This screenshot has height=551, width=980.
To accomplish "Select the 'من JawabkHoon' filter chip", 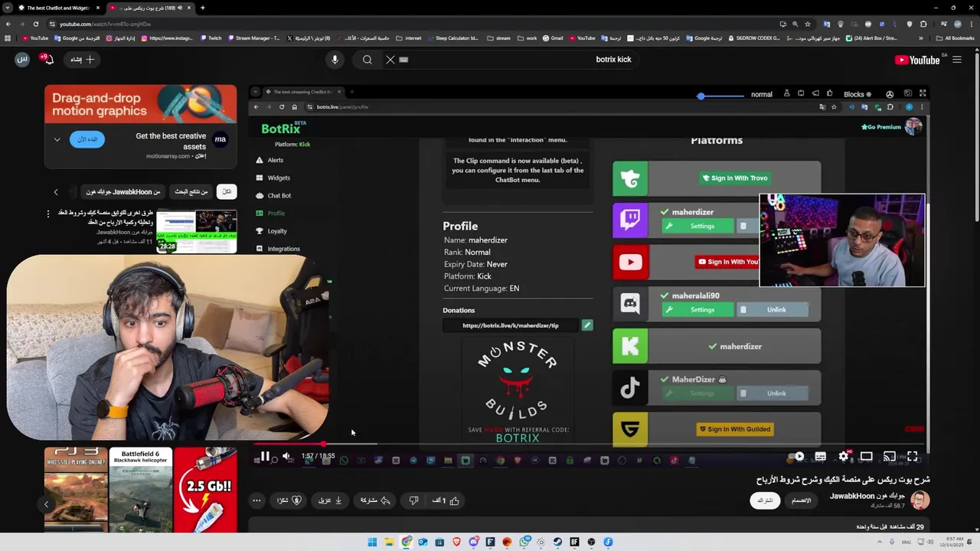I will 123,192.
